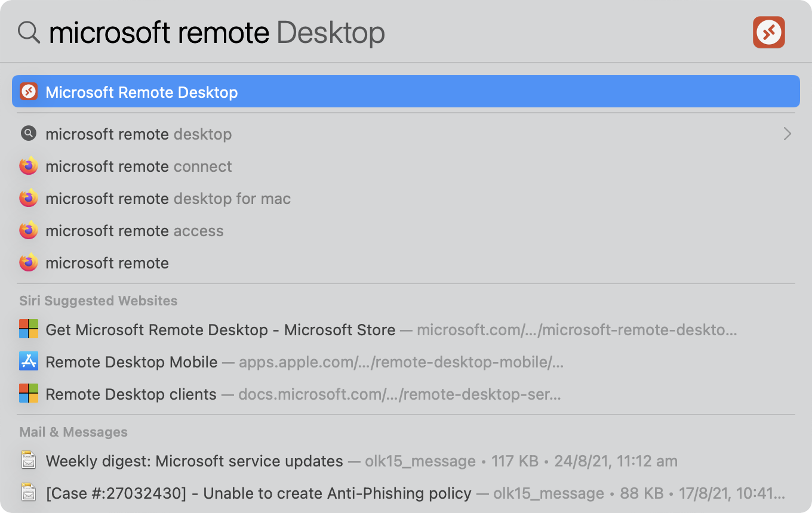The width and height of the screenshot is (812, 513).
Task: Open Weekly digest: Microsoft service updates message
Action: coord(195,461)
